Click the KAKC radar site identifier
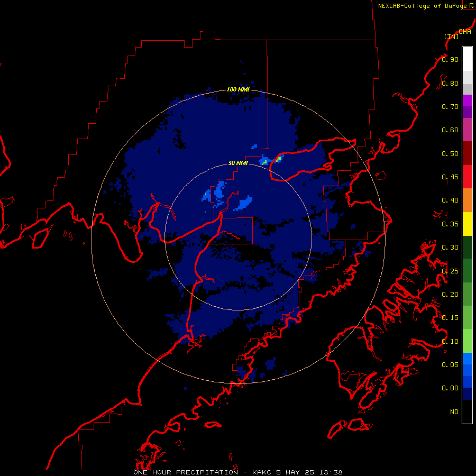 click(x=262, y=472)
